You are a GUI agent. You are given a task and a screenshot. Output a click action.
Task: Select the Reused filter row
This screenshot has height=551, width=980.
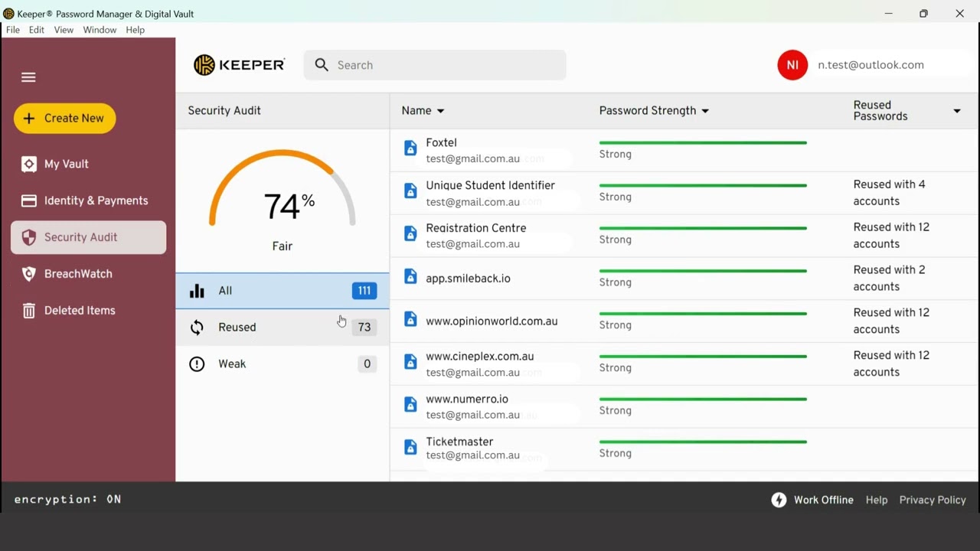click(283, 328)
